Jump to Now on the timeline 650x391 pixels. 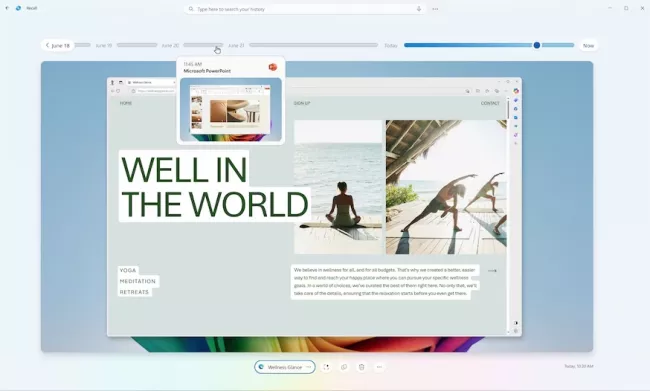click(588, 46)
